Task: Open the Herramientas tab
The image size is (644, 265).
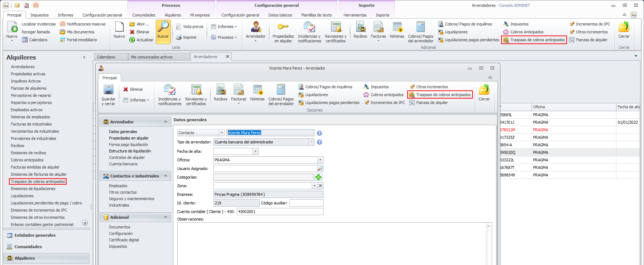Action: point(355,15)
